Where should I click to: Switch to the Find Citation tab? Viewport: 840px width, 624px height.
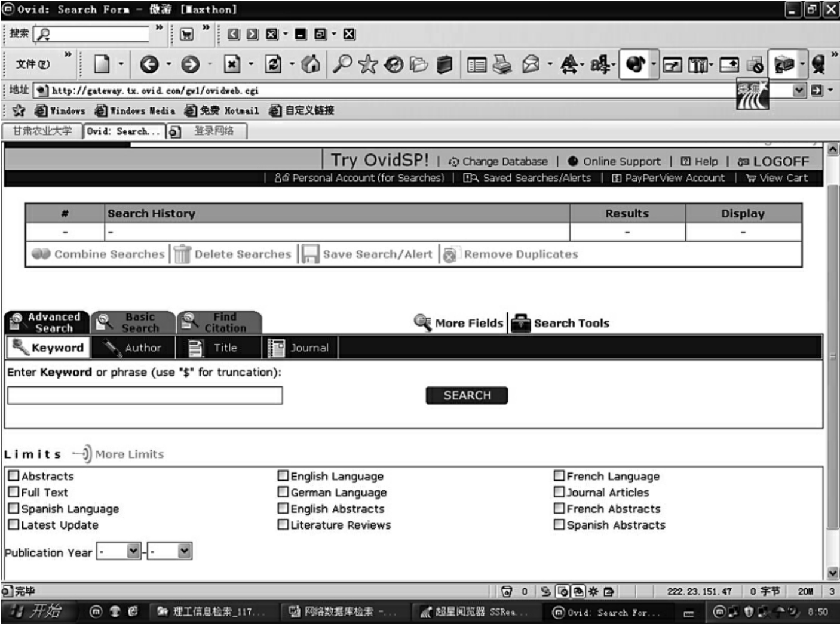[220, 322]
